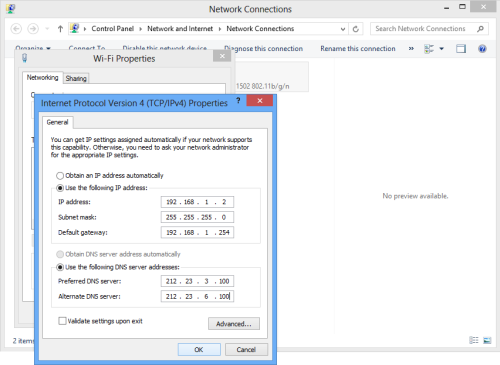The image size is (500, 365).
Task: Click Cancel in IPv4 Properties dialog
Action: point(246,350)
